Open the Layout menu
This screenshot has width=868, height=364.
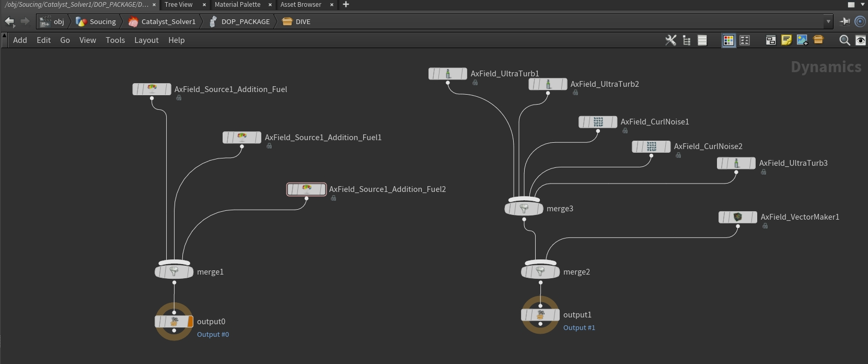(146, 40)
